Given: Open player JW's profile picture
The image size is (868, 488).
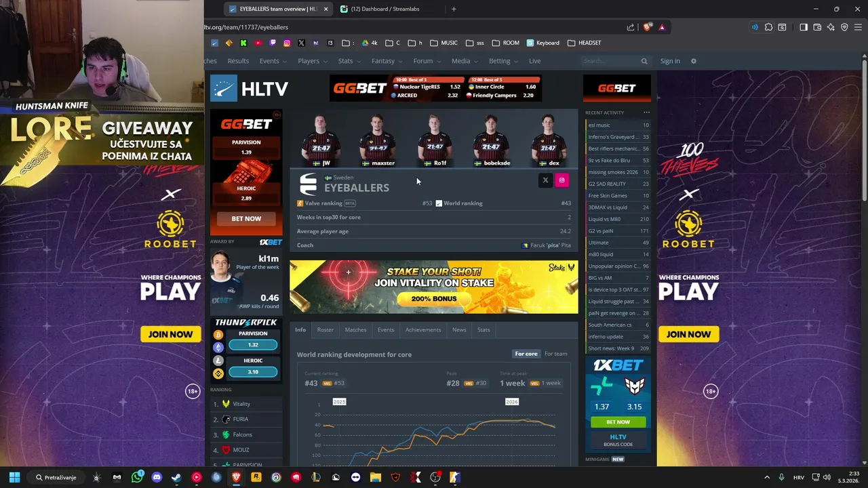Looking at the screenshot, I should click(x=321, y=141).
